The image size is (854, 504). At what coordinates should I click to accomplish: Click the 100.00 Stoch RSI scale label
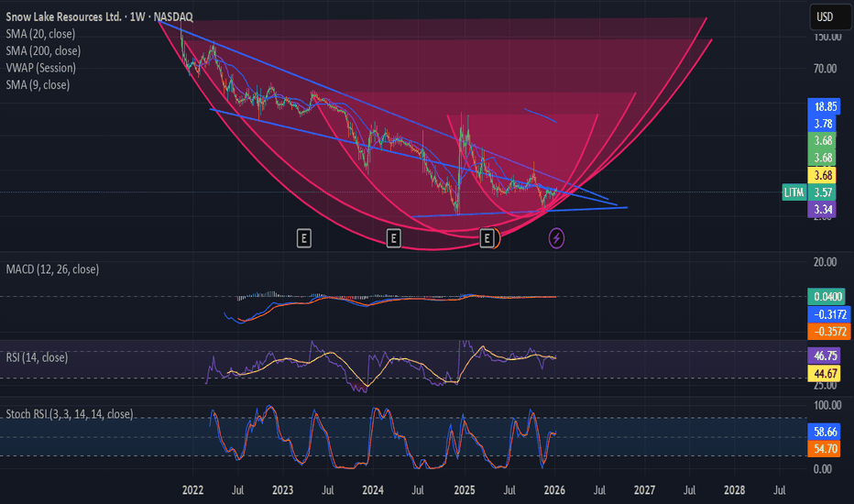tap(827, 405)
